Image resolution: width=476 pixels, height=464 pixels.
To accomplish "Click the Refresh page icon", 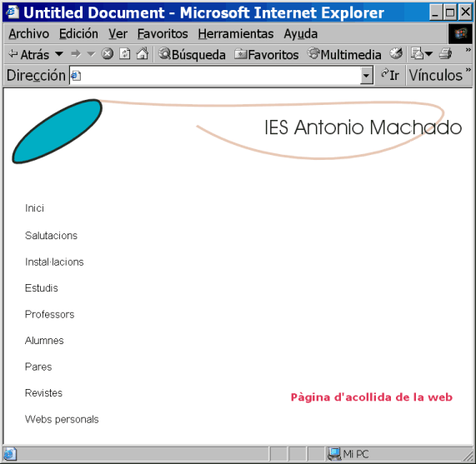I will point(125,54).
